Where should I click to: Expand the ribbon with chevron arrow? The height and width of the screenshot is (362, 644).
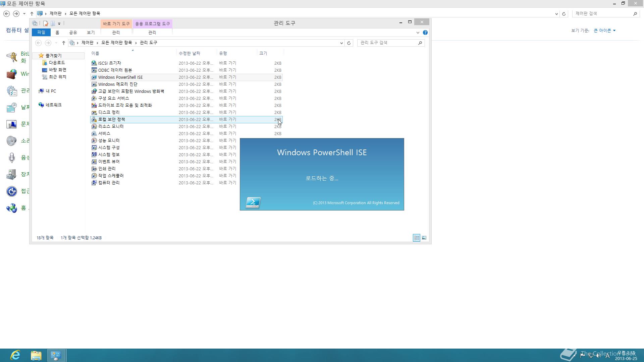click(x=418, y=33)
